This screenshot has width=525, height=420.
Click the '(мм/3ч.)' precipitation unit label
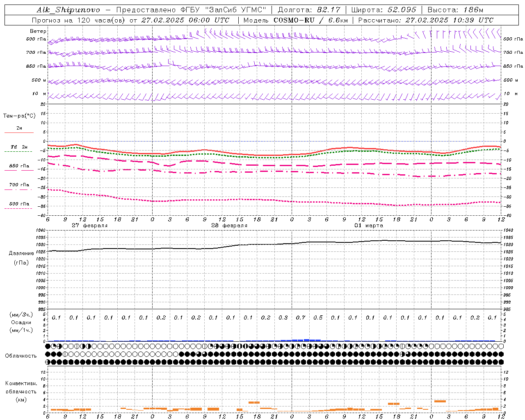[22, 315]
